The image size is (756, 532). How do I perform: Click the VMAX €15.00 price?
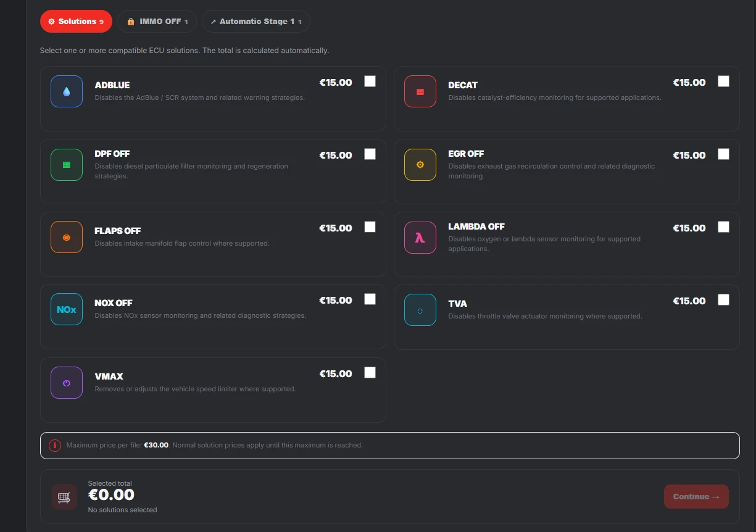[336, 373]
